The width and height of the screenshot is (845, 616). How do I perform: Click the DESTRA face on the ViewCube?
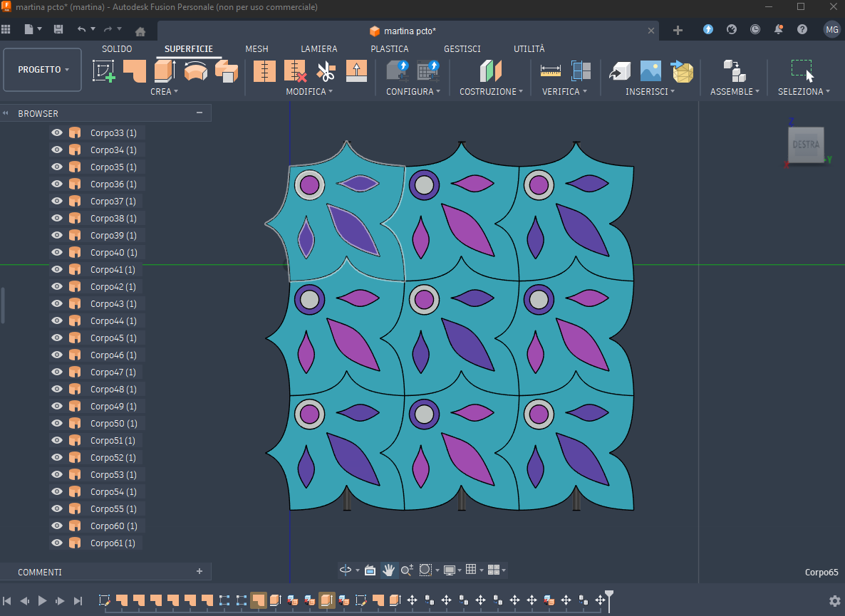(806, 145)
